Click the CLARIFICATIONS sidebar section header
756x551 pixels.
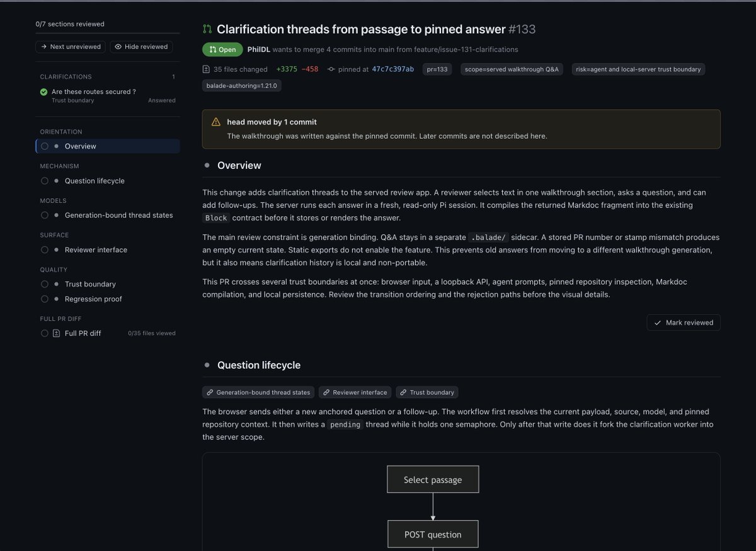point(66,77)
